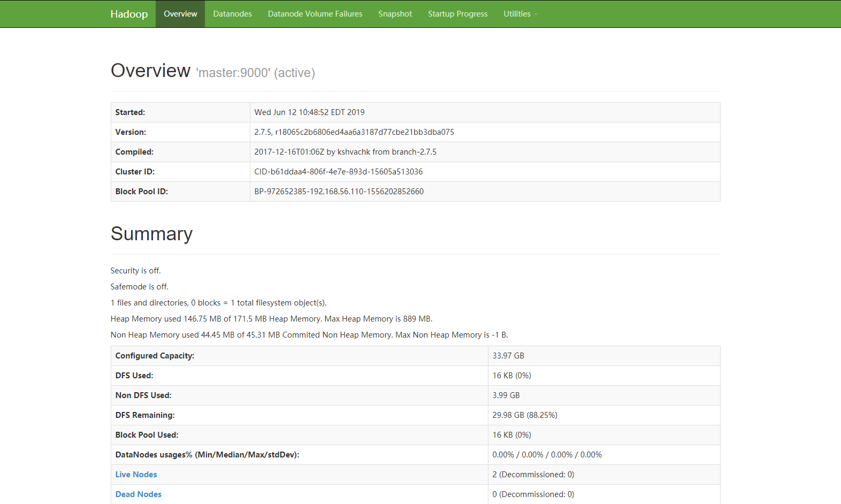Select the 0.00% usages values
The height and width of the screenshot is (504, 841).
[x=547, y=455]
